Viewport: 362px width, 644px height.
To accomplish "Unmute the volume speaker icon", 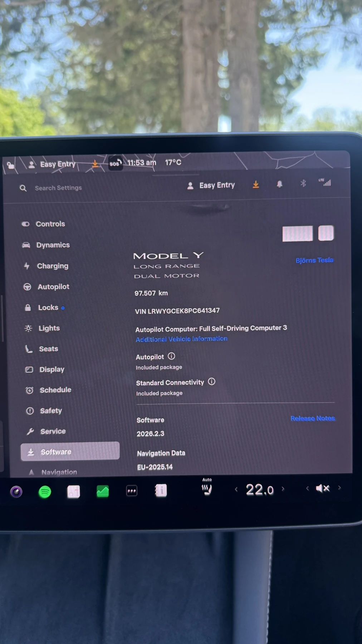I will tap(322, 488).
